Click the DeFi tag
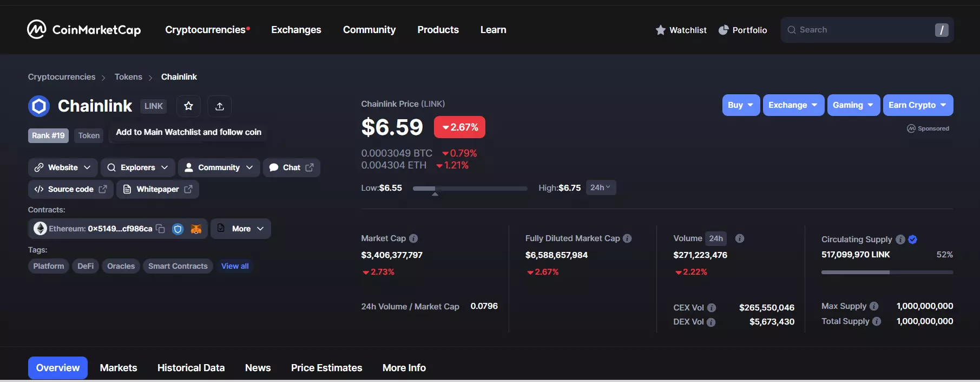Screen dimensions: 980x382 (85, 266)
